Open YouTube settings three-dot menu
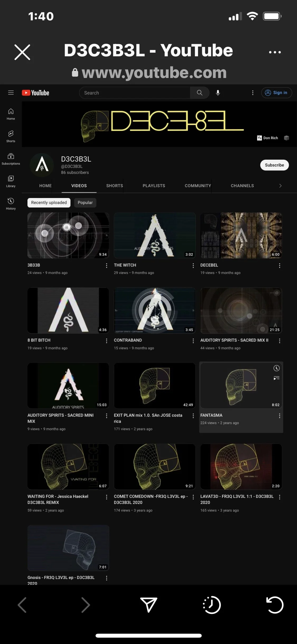 253,93
